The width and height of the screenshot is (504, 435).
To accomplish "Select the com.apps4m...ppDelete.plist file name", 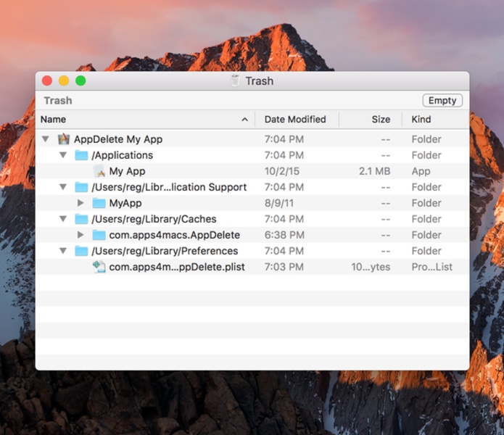I will coord(177,267).
